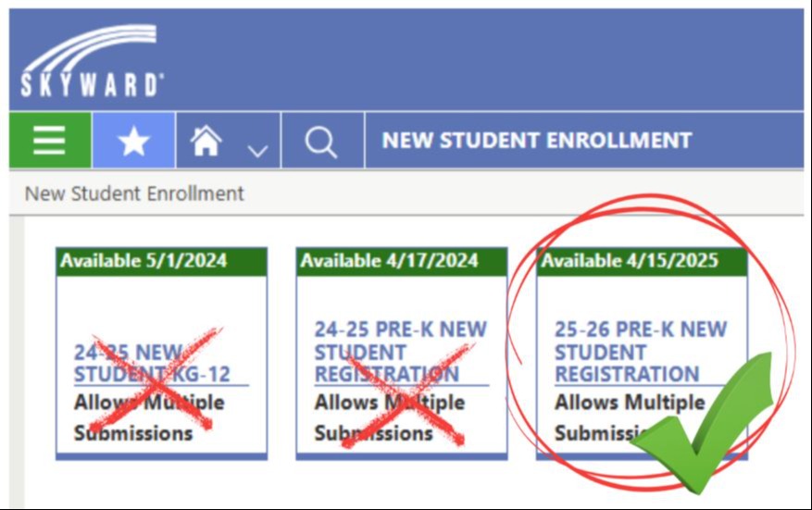
Task: Open the 24-25 NEW STUDENT KG-12 link
Action: [152, 364]
